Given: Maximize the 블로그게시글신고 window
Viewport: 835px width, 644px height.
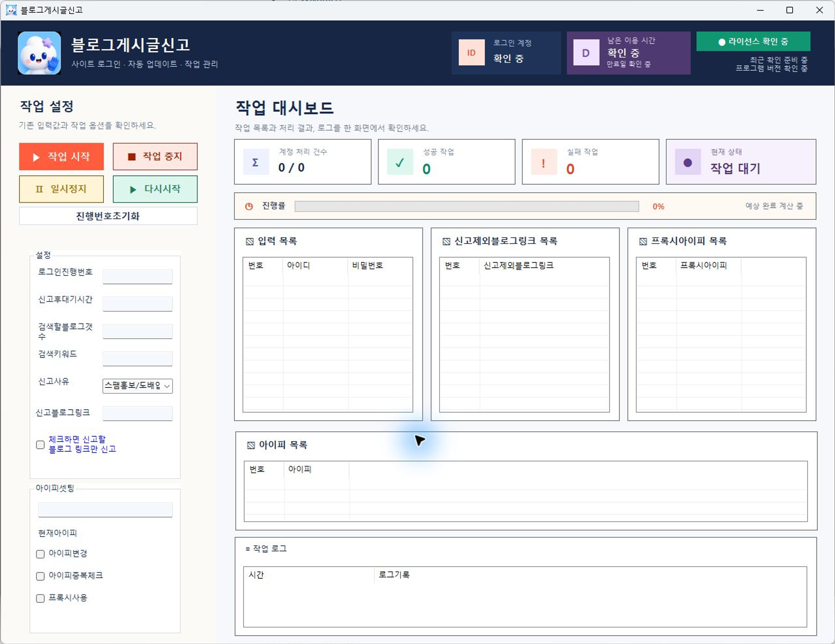Looking at the screenshot, I should pyautogui.click(x=790, y=10).
